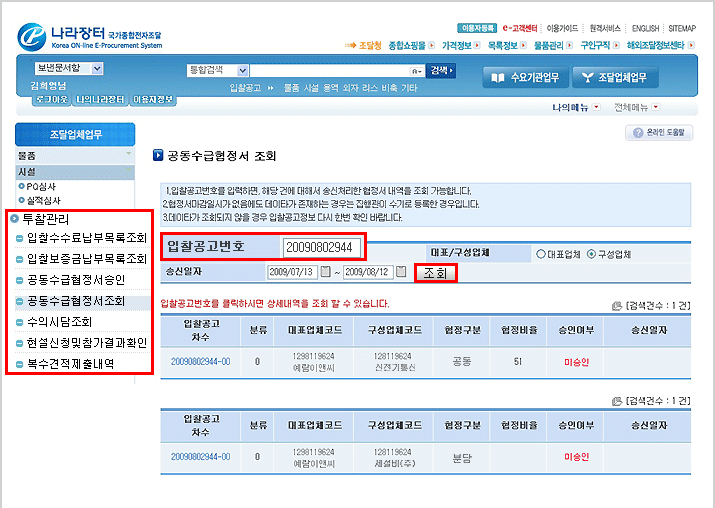Click the 로그아웃 logout button

click(x=50, y=99)
